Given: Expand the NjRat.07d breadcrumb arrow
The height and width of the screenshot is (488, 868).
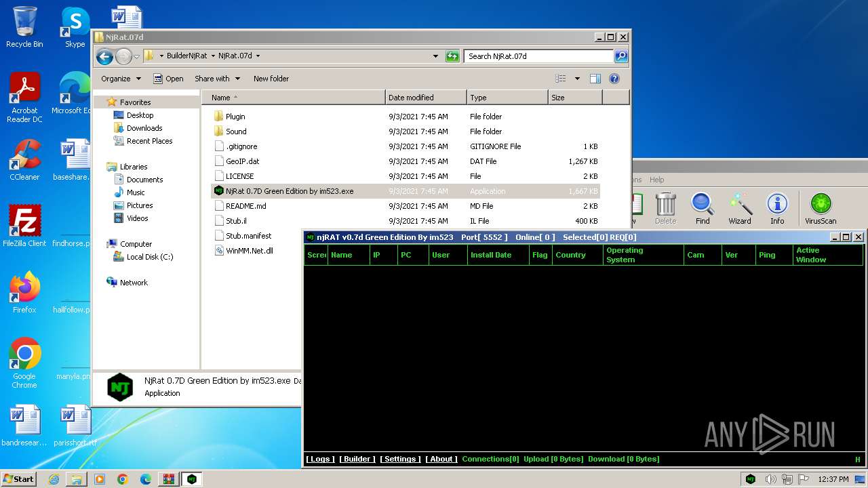Looking at the screenshot, I should (258, 56).
